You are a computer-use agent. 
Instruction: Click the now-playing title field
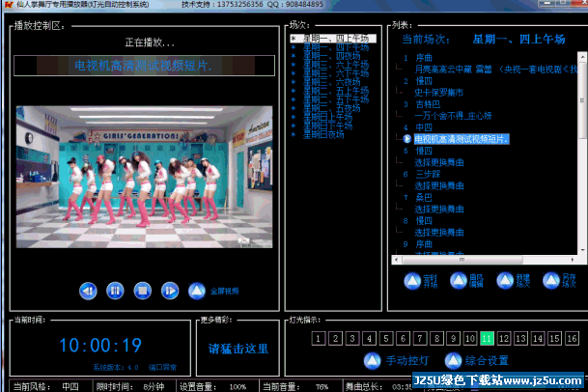[x=145, y=66]
